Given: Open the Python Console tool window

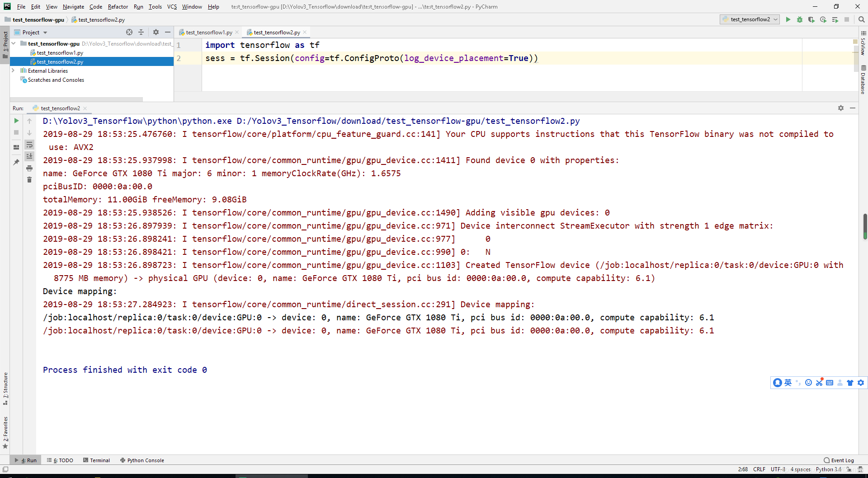Looking at the screenshot, I should tap(142, 460).
